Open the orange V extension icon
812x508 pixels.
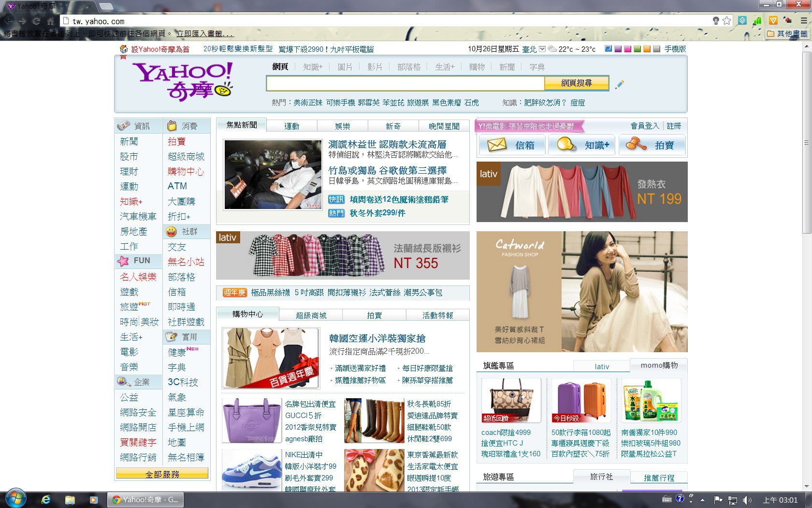773,20
